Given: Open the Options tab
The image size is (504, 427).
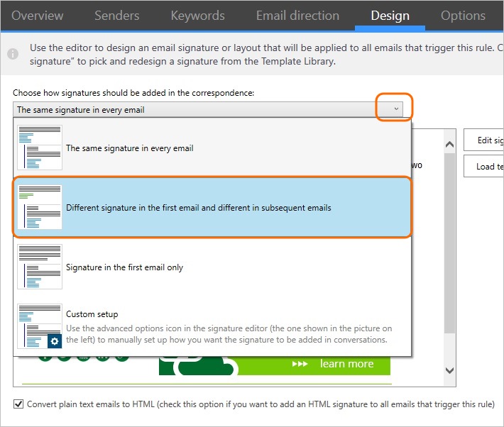Looking at the screenshot, I should click(x=463, y=16).
